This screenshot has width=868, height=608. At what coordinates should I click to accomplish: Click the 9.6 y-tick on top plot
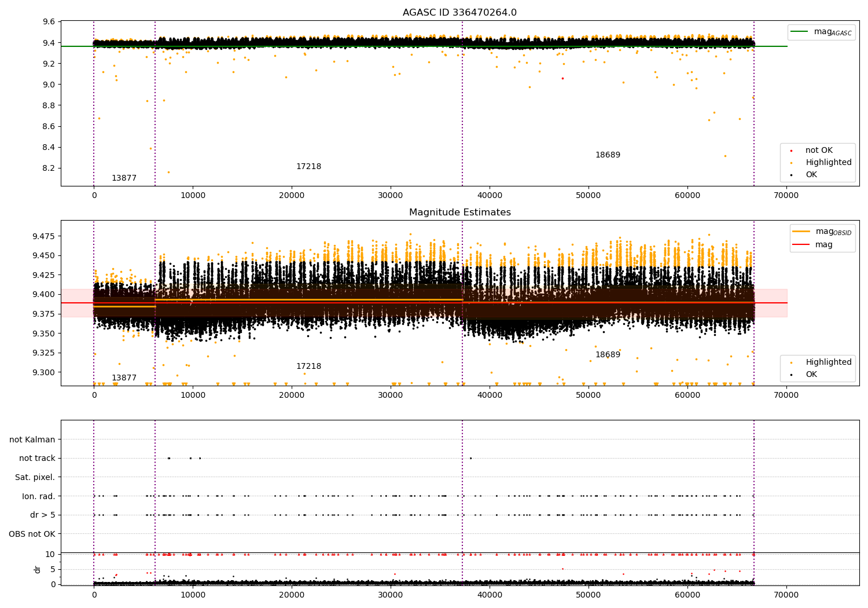[x=49, y=22]
